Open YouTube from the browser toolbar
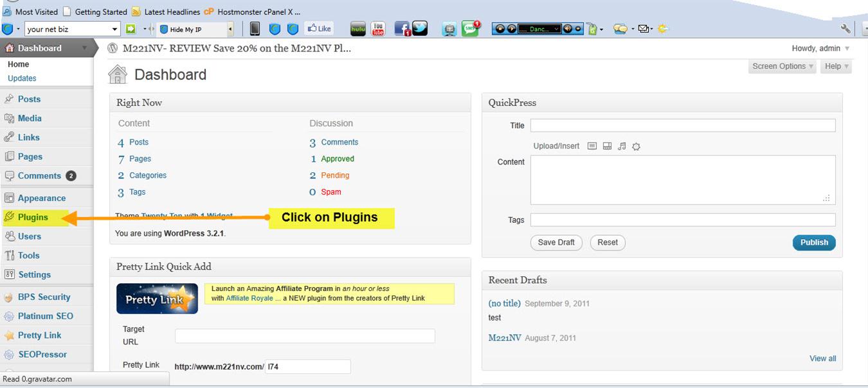Screen dimensions: 868x388 pyautogui.click(x=378, y=29)
